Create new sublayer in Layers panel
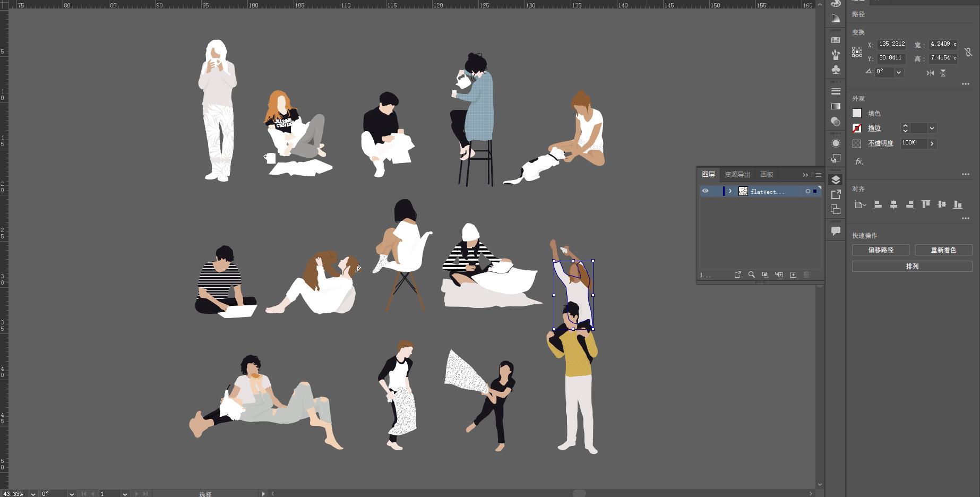980x497 pixels. pos(779,275)
